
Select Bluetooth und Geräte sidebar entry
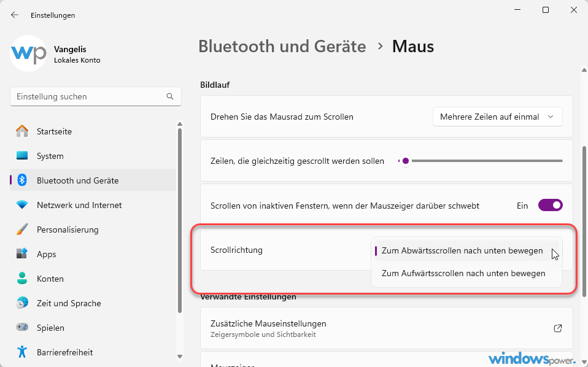coord(93,180)
